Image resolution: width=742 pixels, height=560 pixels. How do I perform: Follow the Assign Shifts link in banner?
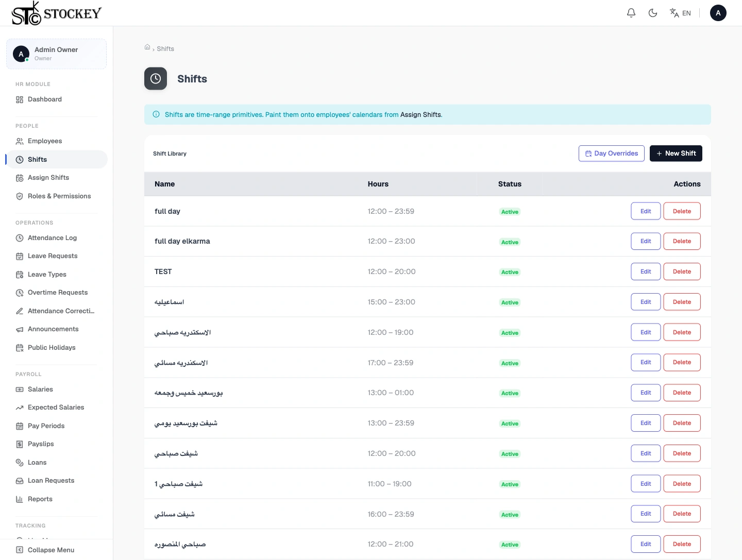click(x=420, y=115)
